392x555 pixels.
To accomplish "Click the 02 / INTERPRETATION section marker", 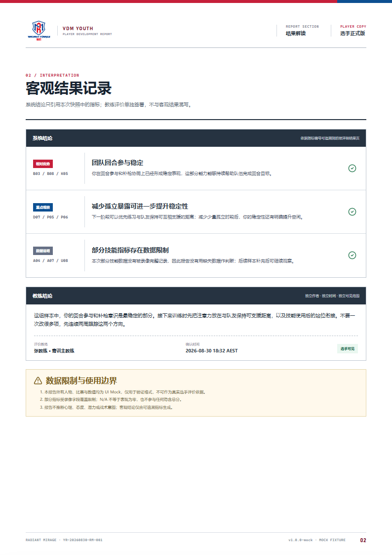I will [52, 76].
